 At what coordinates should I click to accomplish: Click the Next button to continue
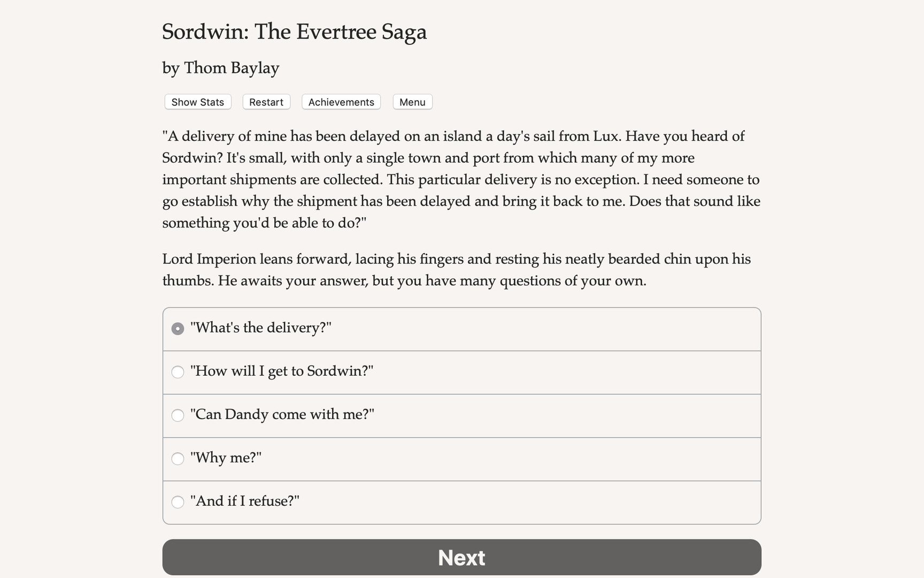click(461, 557)
